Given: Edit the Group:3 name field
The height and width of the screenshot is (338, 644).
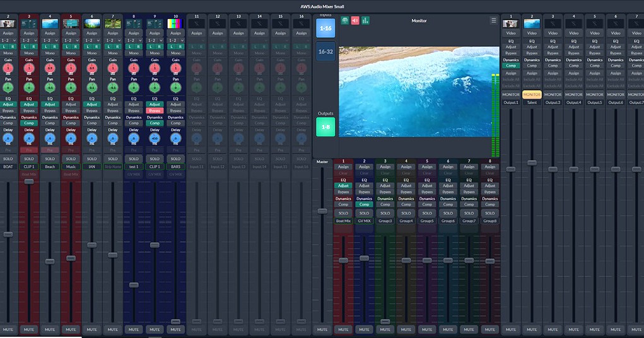Looking at the screenshot, I should 385,221.
